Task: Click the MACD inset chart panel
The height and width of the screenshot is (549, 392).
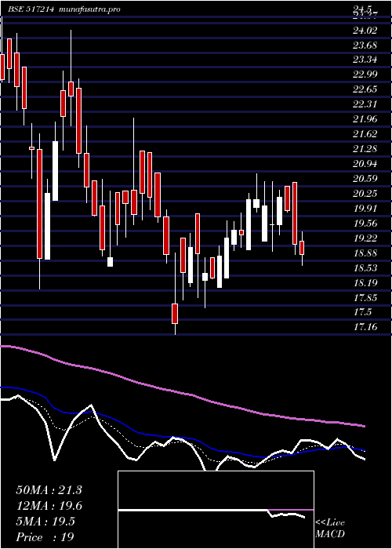Action: coord(216,510)
